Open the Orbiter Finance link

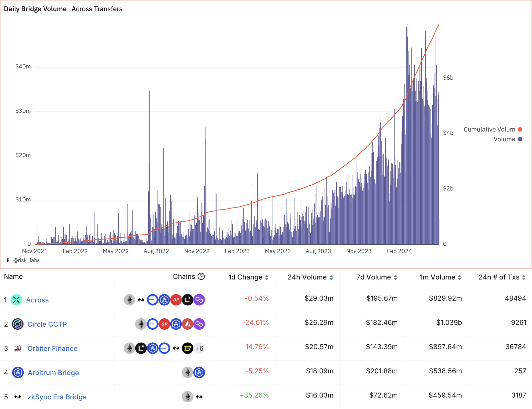(x=52, y=348)
